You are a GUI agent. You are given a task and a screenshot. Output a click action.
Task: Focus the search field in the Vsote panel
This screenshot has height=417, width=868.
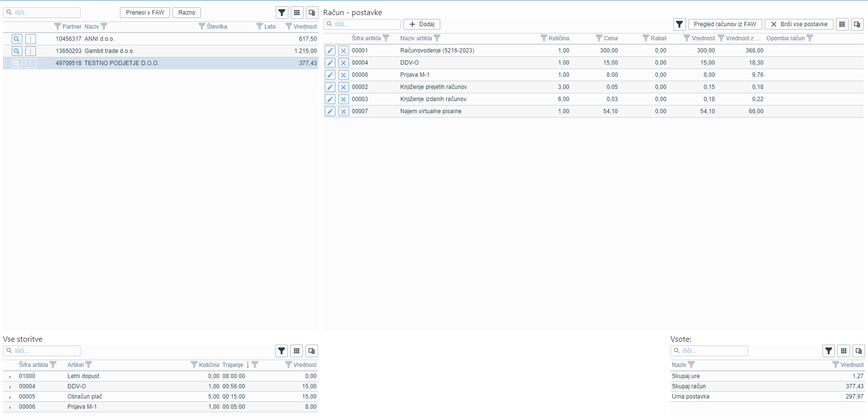(x=709, y=351)
